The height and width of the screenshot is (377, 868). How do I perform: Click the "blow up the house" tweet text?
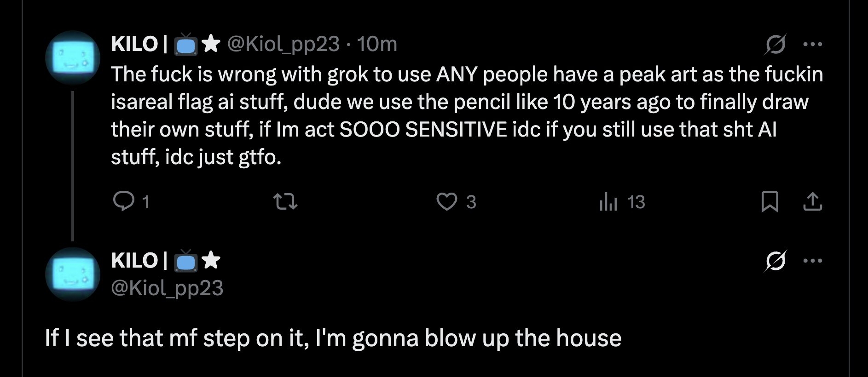[333, 338]
